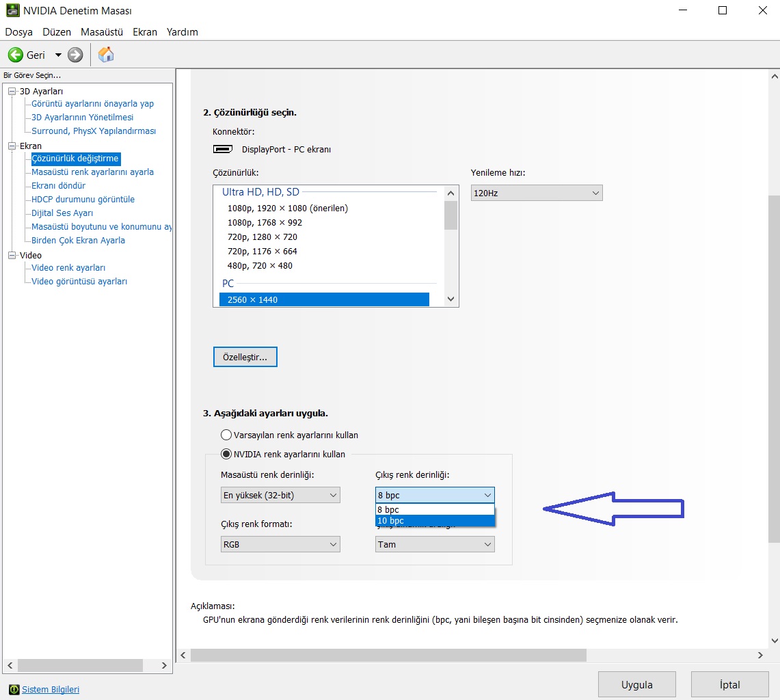Open Dijital Ses Ayarı
This screenshot has height=700, width=780.
[62, 213]
